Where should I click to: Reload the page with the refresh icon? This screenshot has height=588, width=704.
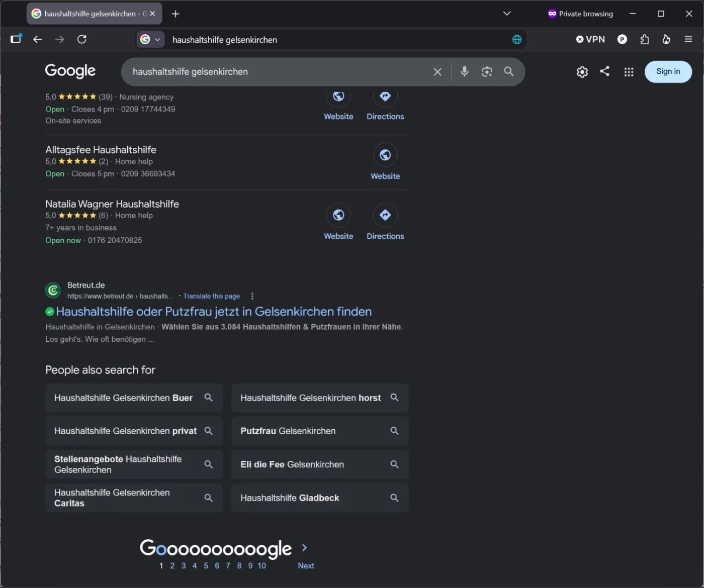pos(82,39)
